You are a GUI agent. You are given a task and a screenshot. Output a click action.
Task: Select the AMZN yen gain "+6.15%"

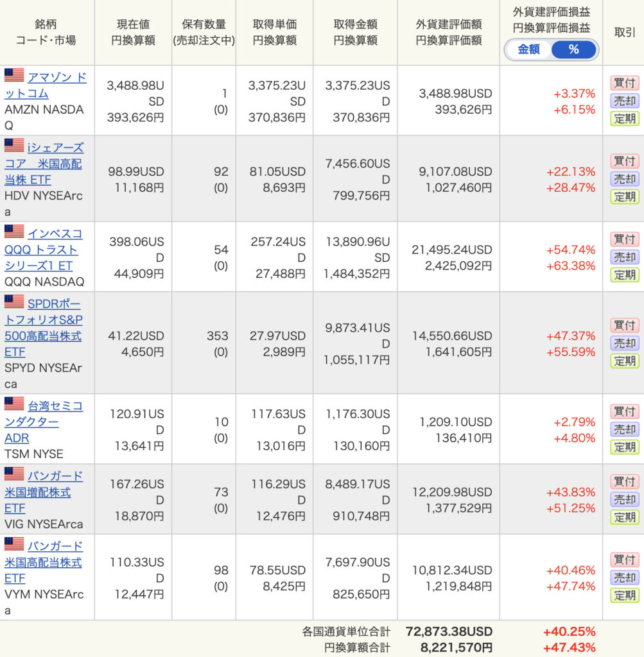[x=574, y=110]
